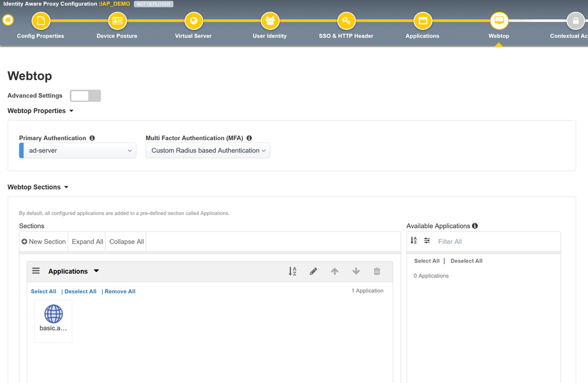Click the SSO & HTTP Header key icon
588x383 pixels.
(x=346, y=21)
